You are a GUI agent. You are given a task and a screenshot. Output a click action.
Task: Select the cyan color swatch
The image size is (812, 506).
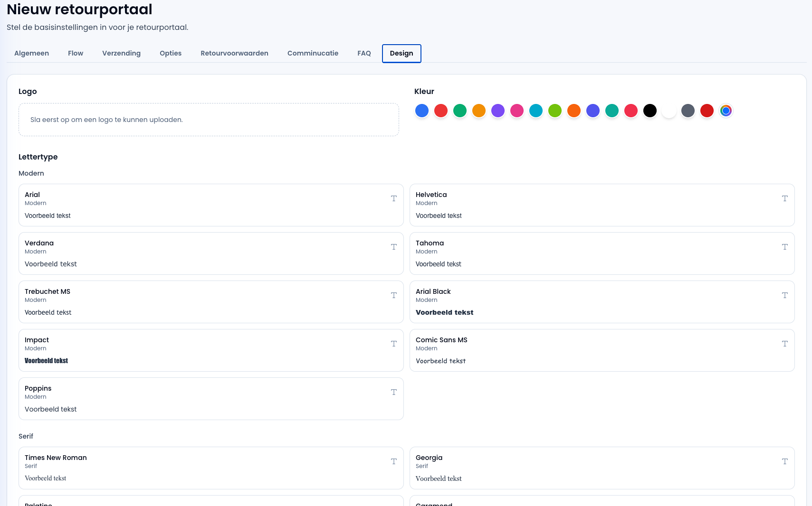click(x=536, y=111)
